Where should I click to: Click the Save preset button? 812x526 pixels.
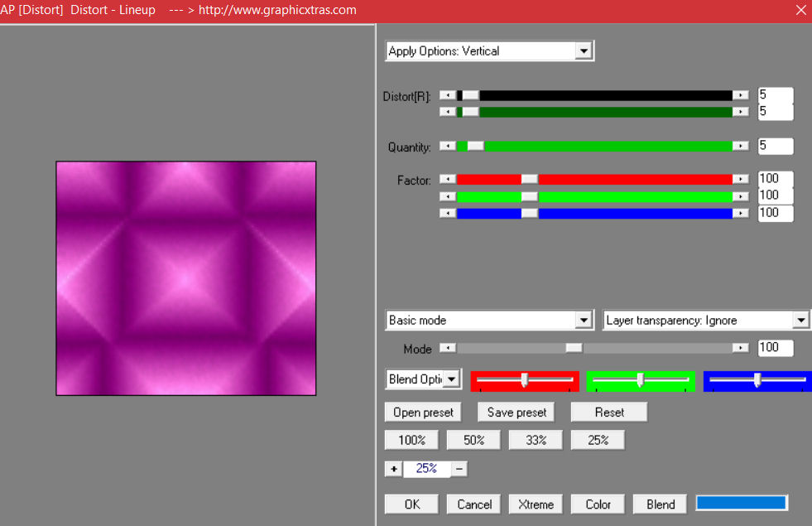[x=517, y=413]
